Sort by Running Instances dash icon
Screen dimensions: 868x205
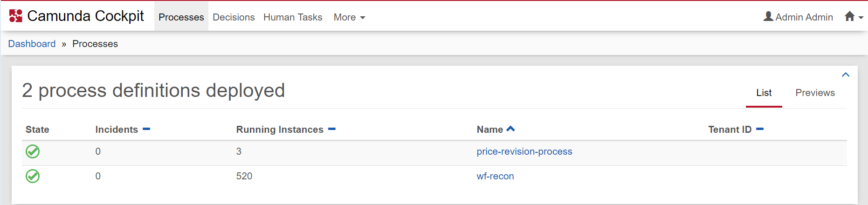coord(332,129)
